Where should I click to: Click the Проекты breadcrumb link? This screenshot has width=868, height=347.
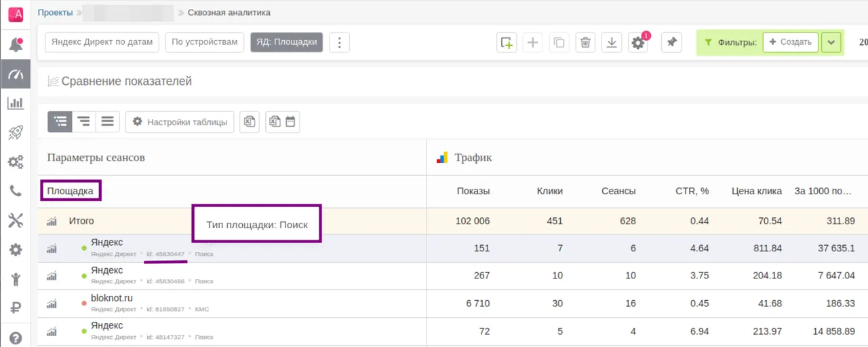(x=56, y=12)
